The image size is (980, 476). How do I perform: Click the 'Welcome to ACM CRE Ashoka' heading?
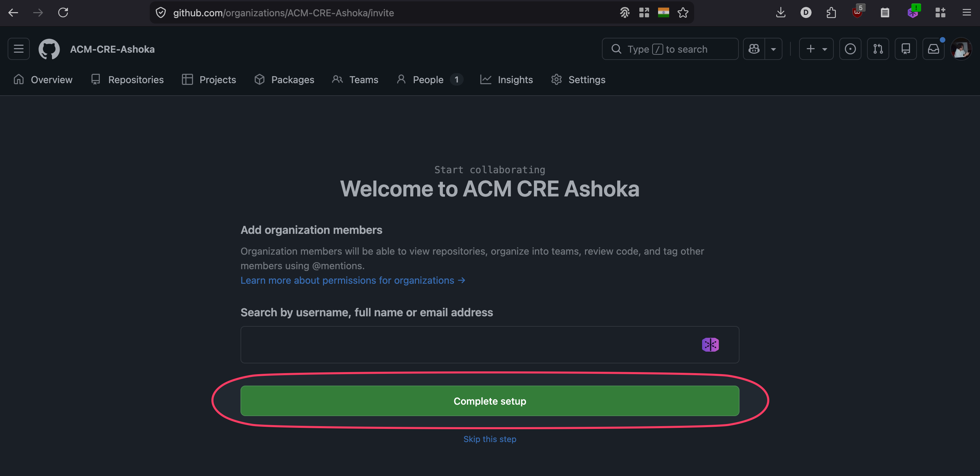pos(490,188)
